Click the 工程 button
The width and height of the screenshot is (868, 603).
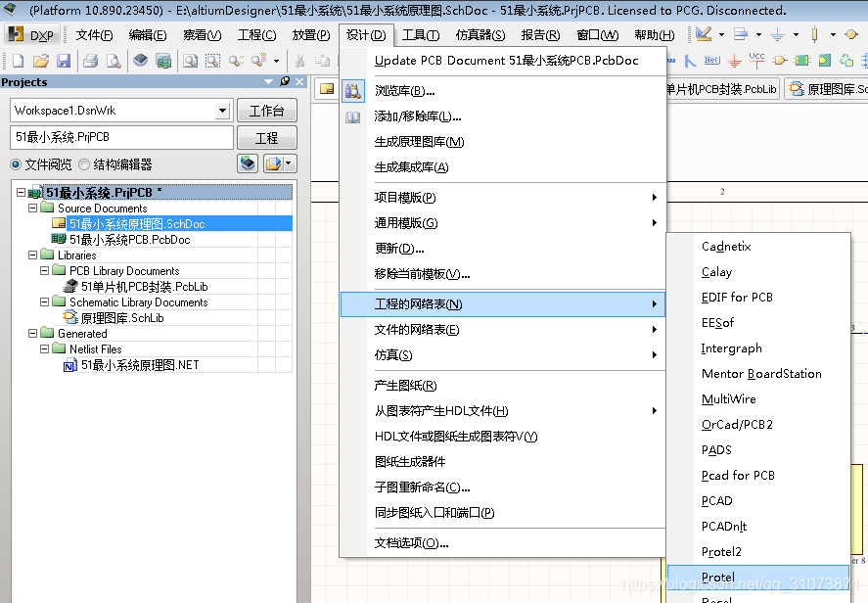[x=266, y=138]
